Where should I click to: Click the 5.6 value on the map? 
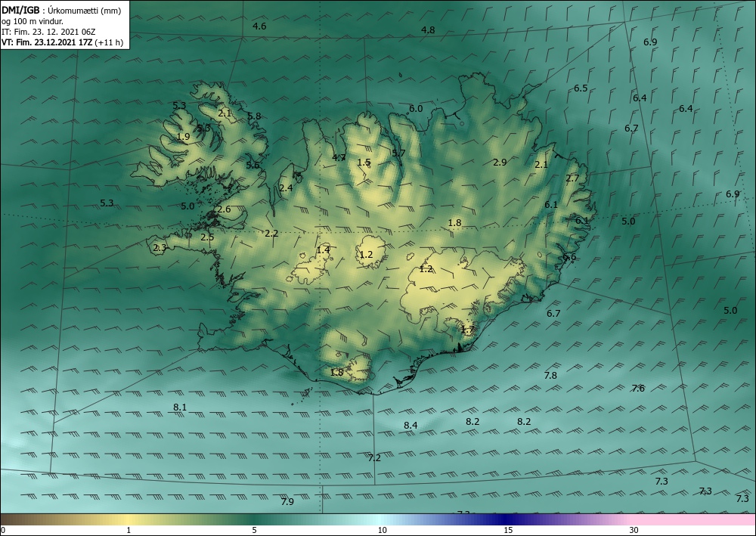(253, 166)
